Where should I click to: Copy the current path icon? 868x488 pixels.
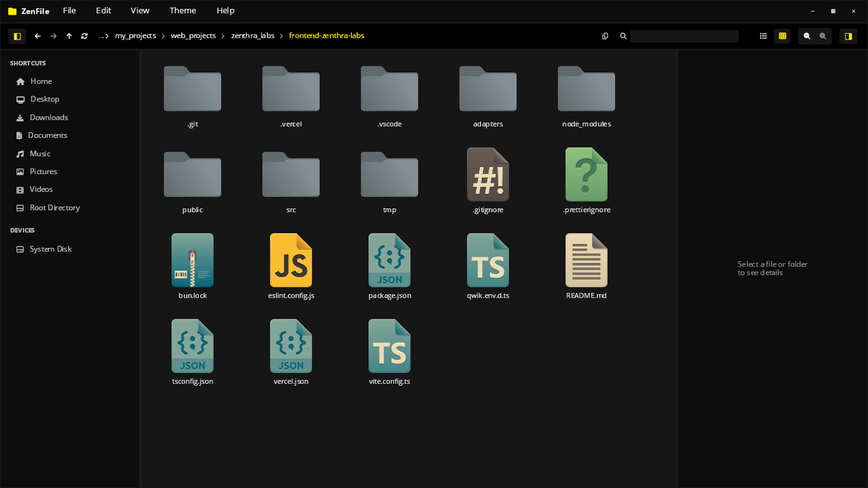tap(605, 36)
